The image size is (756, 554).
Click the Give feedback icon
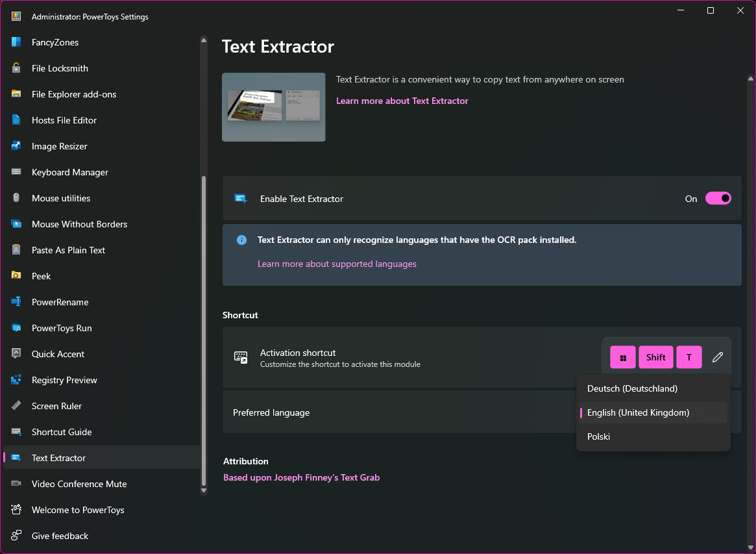pos(16,536)
